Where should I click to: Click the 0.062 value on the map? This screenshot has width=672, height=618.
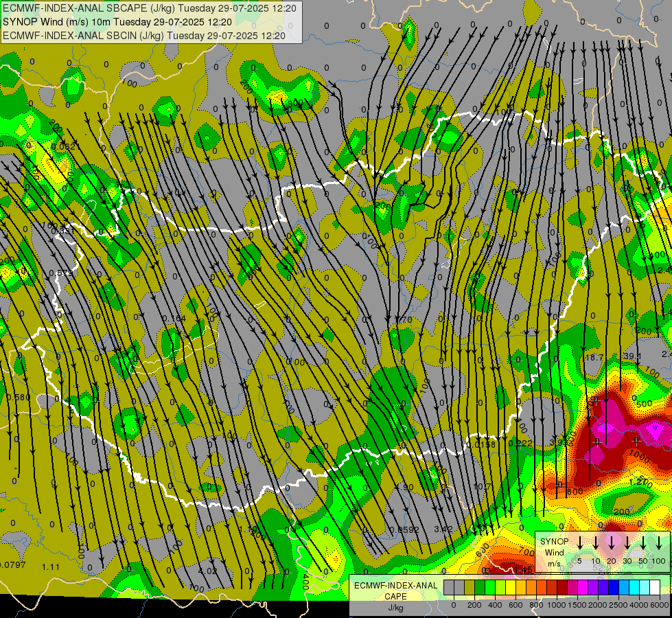click(x=63, y=147)
